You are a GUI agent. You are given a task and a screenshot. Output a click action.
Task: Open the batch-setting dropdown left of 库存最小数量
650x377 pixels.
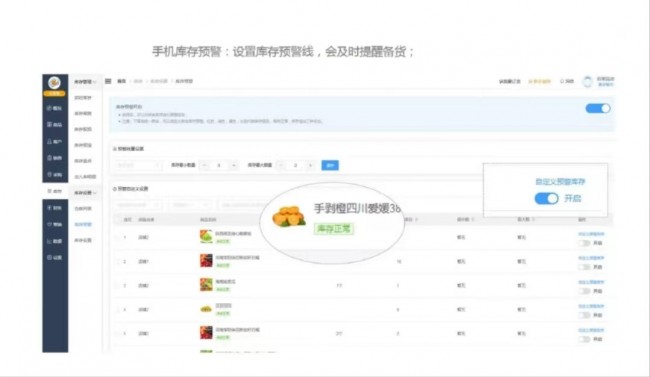[x=138, y=165]
